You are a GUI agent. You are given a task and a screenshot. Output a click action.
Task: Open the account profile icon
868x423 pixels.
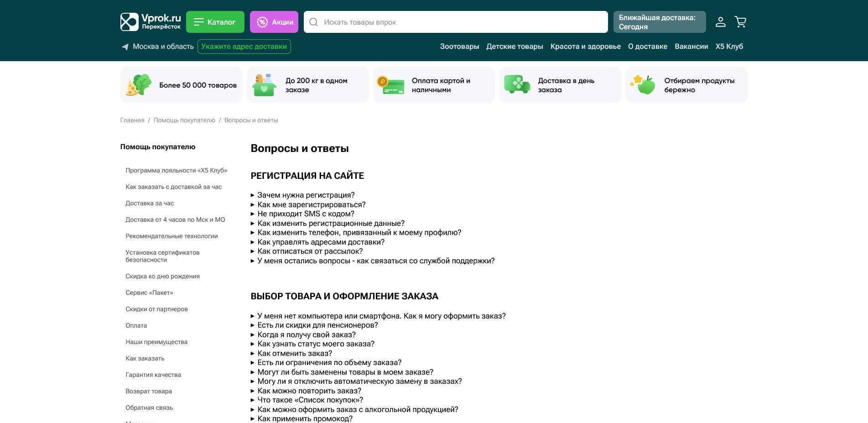(721, 21)
